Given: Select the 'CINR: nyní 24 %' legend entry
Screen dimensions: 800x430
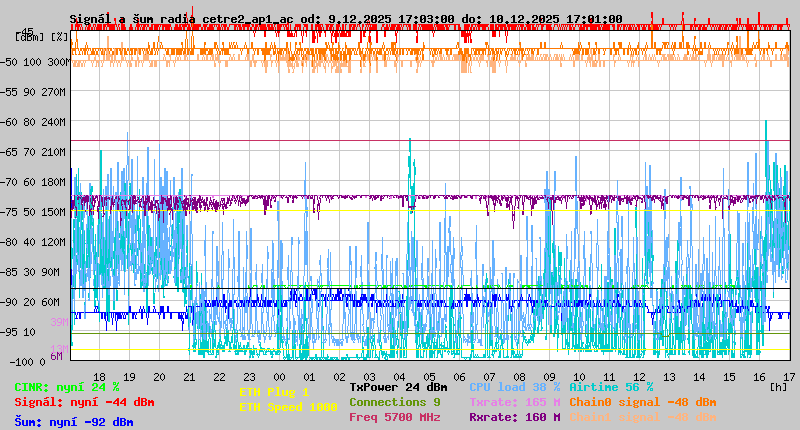Looking at the screenshot, I should pos(67,388).
